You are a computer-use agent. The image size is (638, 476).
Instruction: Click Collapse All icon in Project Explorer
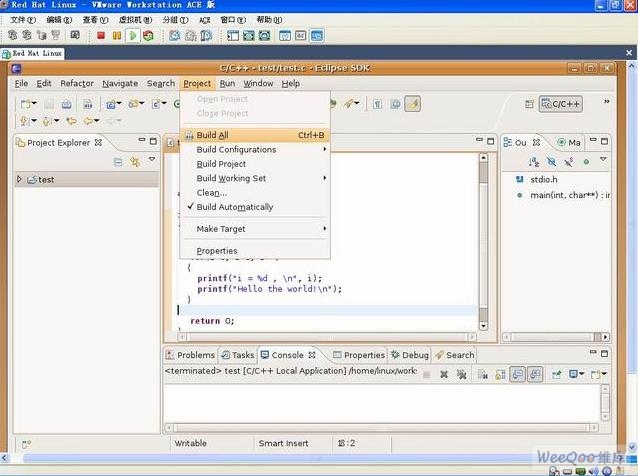[118, 162]
